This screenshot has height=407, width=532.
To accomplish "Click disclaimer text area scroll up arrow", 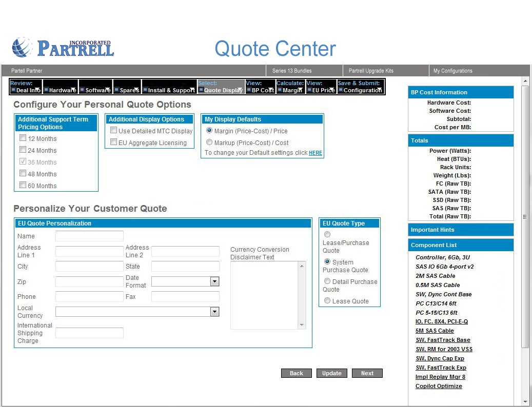I will 302,267.
